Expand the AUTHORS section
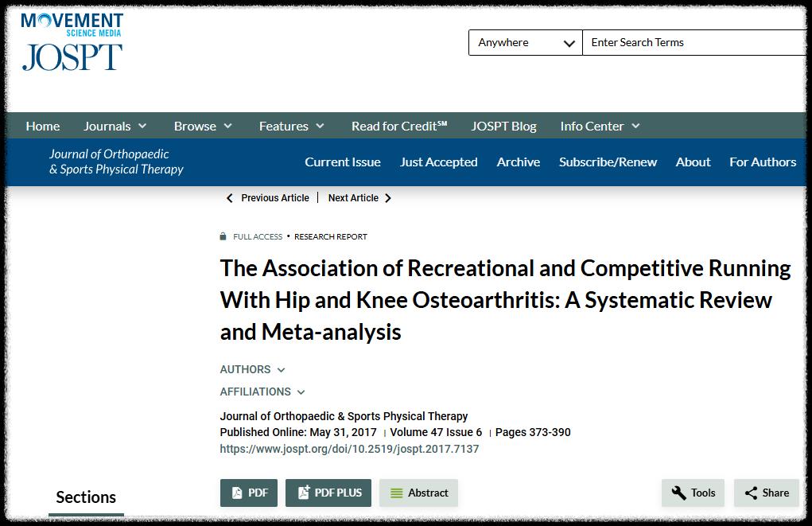812x526 pixels. [x=252, y=369]
